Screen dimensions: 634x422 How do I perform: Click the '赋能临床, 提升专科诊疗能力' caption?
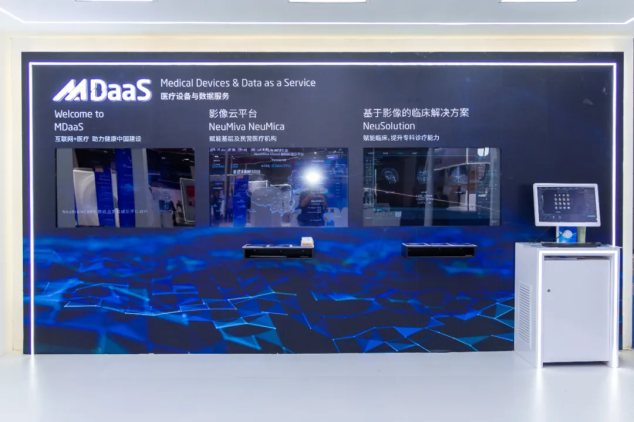[401, 137]
